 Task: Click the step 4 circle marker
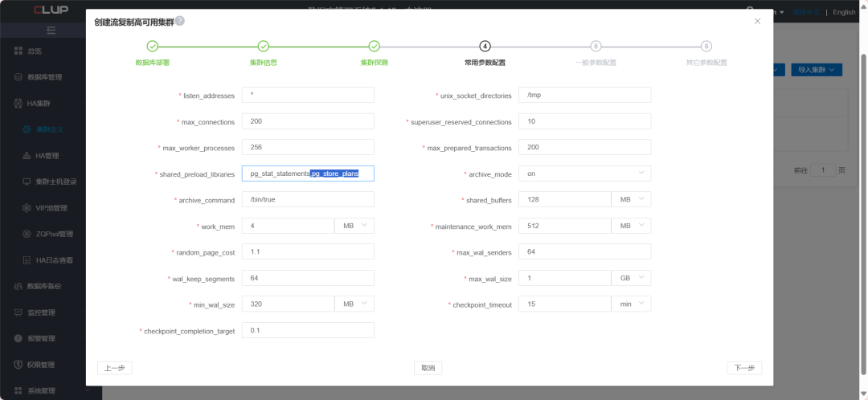[485, 46]
